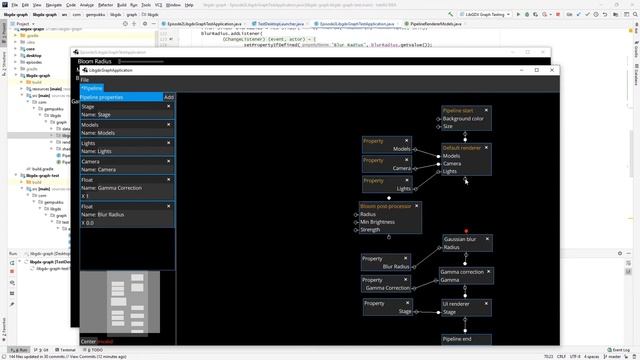Open the IntelliJ Refactor menu
640x360 pixels.
point(105,5)
